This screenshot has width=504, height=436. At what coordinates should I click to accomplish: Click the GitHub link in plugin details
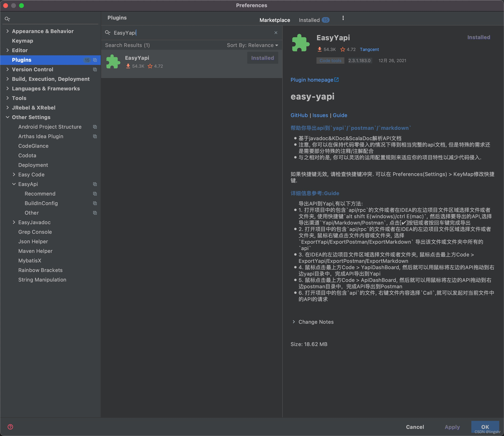click(x=299, y=115)
